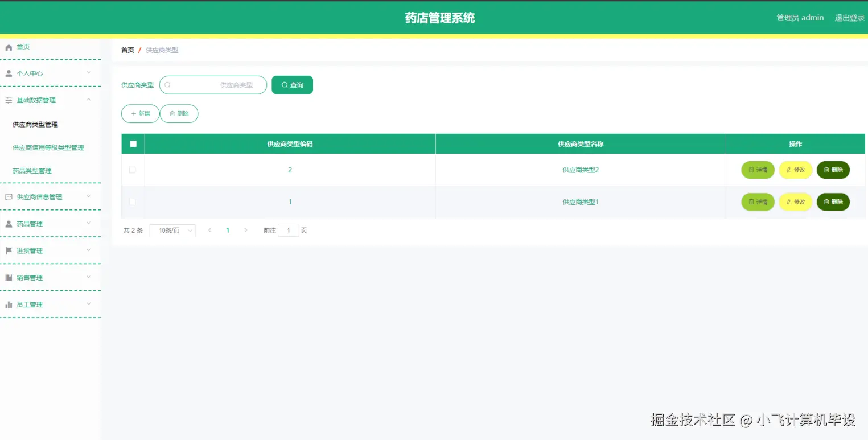Click 详情 for row 供应商类型2
The height and width of the screenshot is (440, 868).
(x=758, y=170)
